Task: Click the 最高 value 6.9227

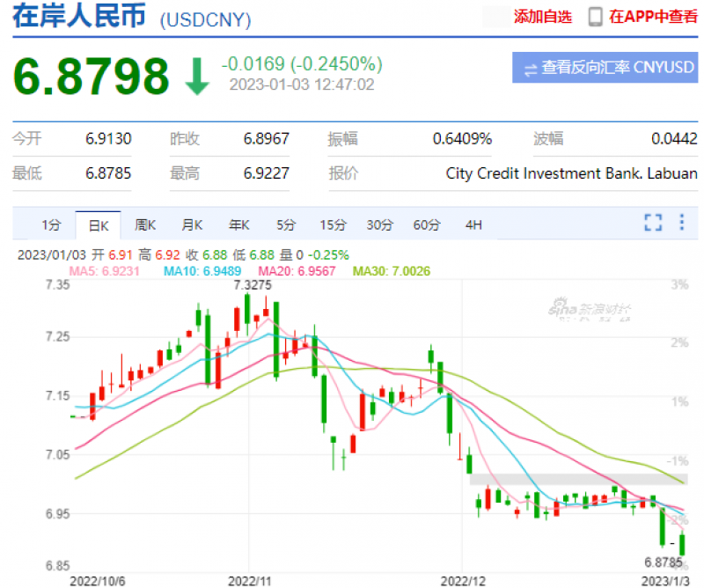Action: (267, 173)
